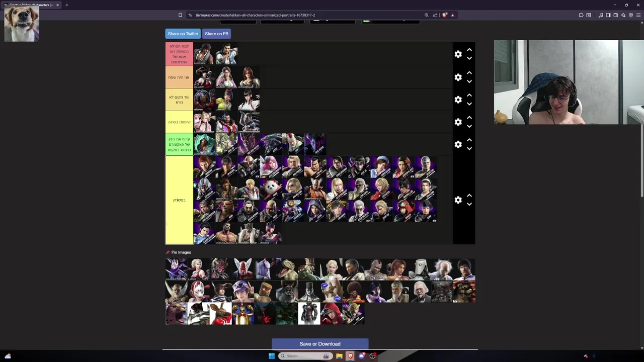Open settings gear for the red top tier
Screen dimensions: 644x362
pyautogui.click(x=458, y=54)
